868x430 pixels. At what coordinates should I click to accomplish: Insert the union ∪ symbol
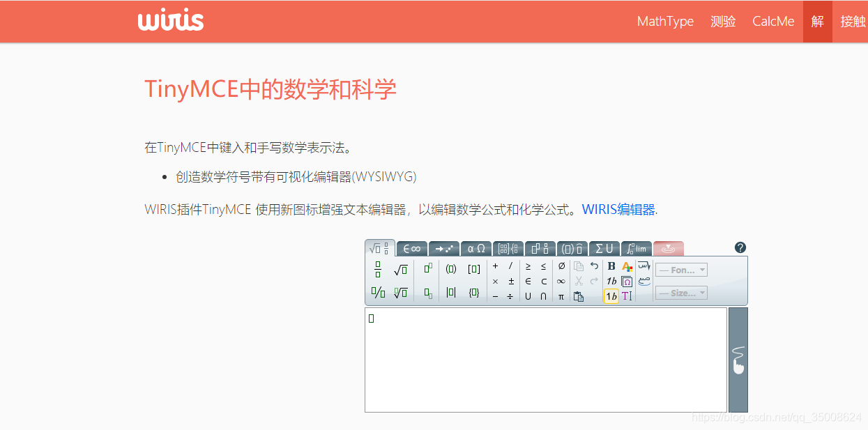tap(528, 297)
